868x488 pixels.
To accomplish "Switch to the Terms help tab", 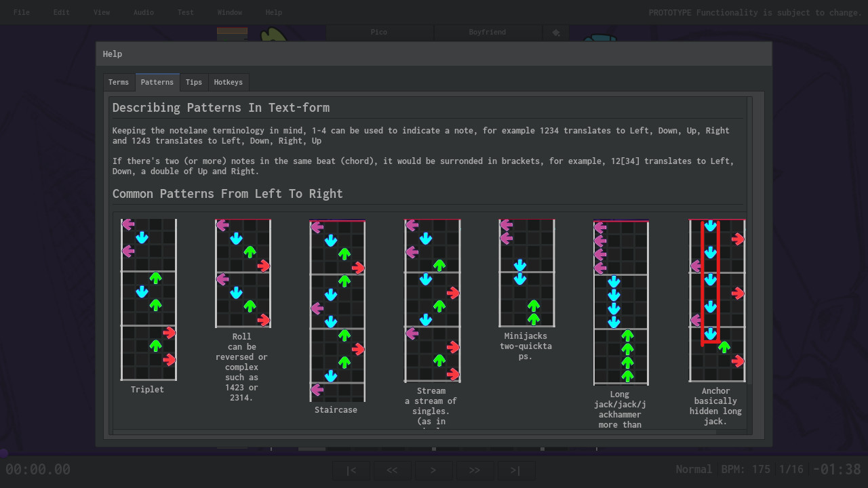I will coord(119,82).
